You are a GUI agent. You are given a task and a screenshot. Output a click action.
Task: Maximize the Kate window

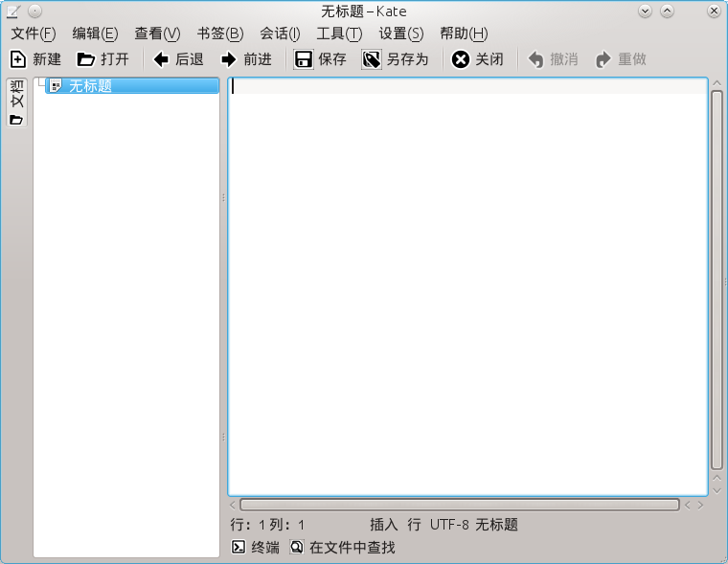[x=668, y=11]
